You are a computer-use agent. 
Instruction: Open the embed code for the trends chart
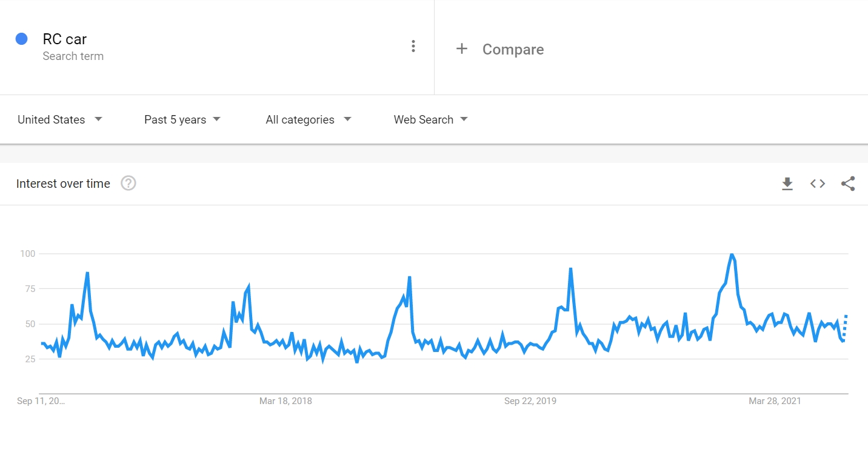817,183
